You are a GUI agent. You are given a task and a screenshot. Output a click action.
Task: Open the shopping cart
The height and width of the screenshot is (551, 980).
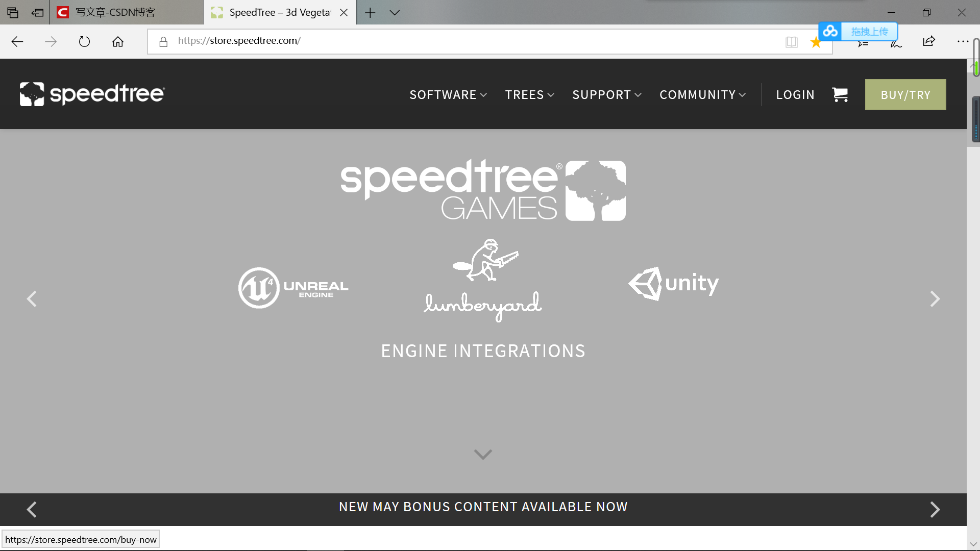tap(840, 94)
